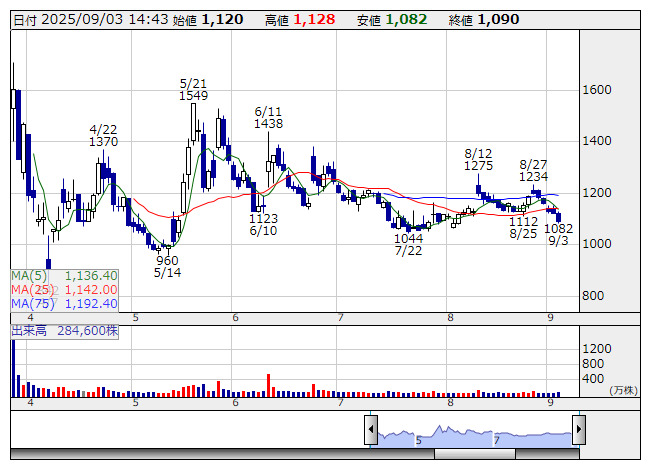Select the MA(25) legend value 1,142.00
The height and width of the screenshot is (470, 653).
91,290
